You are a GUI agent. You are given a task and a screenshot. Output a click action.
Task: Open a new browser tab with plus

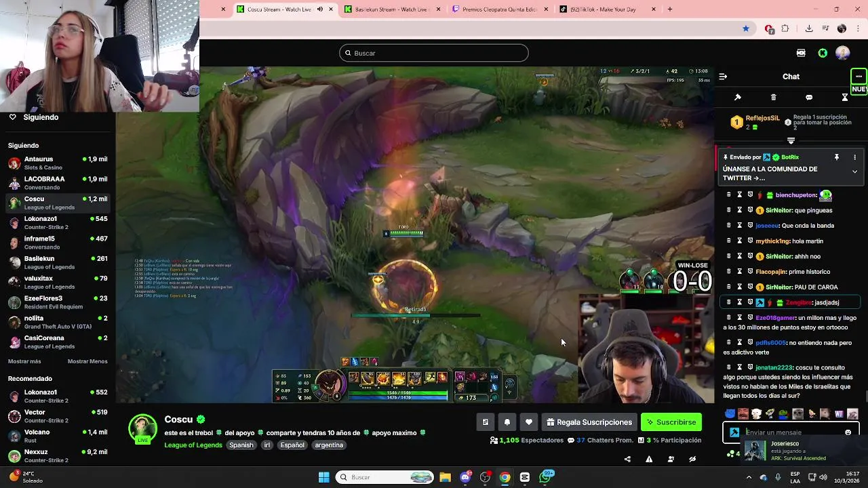(x=670, y=9)
